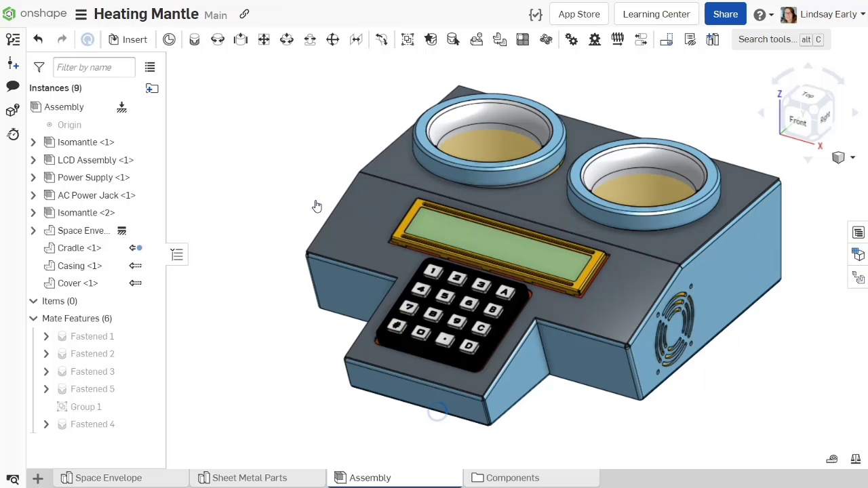Select Casing <1> in instances list

pos(79,266)
